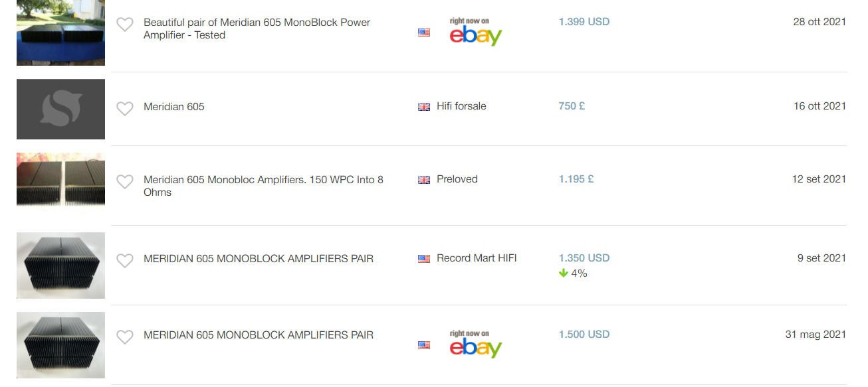The height and width of the screenshot is (387, 868).
Task: Open thumbnail for 12 set 2021 listing
Action: pos(60,179)
